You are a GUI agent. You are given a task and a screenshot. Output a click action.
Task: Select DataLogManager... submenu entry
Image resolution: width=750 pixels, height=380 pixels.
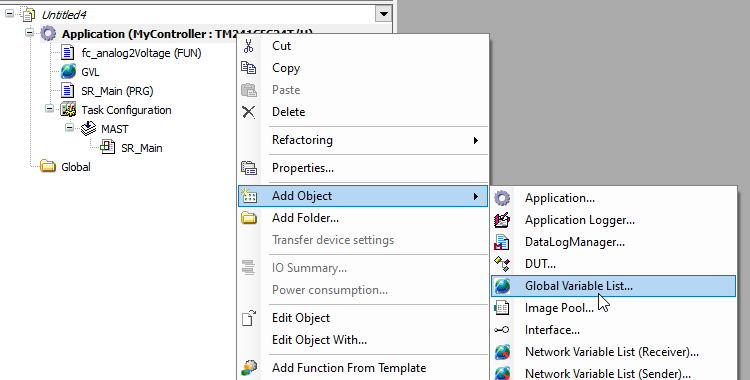pyautogui.click(x=614, y=242)
